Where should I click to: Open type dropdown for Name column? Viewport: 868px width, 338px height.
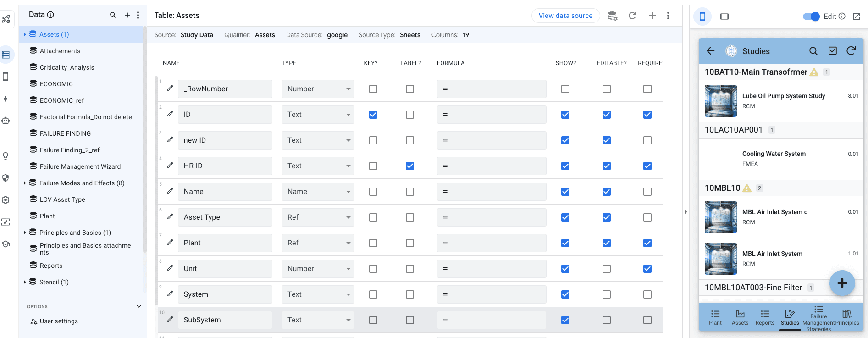[318, 192]
